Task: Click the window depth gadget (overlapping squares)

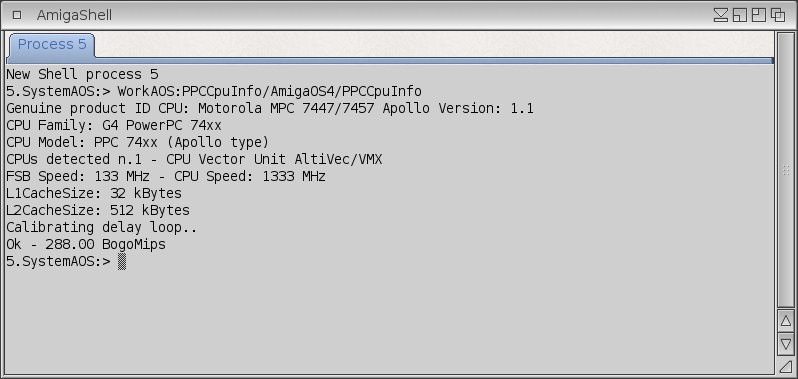Action: [778, 15]
